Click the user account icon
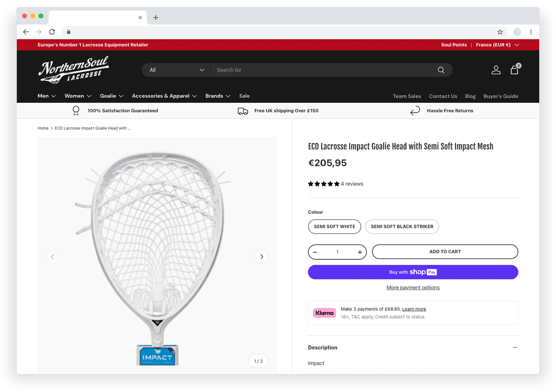Screen dimensions: 556x392 496,70
